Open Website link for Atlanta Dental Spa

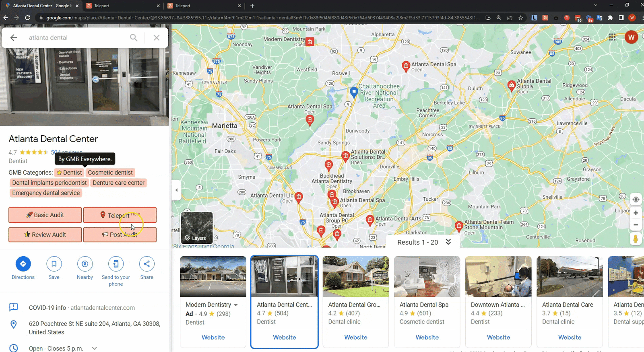427,337
